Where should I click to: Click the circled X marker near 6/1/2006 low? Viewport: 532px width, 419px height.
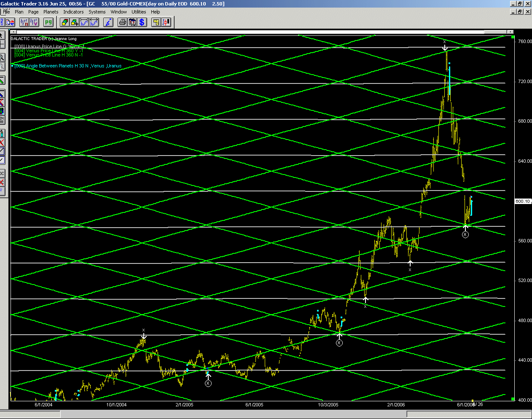pos(465,234)
